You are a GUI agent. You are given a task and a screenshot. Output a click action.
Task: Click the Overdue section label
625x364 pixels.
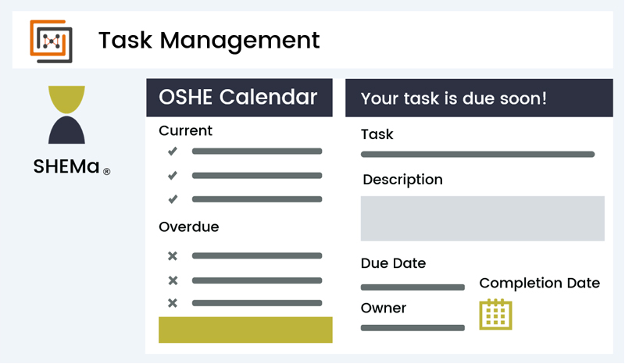(189, 227)
